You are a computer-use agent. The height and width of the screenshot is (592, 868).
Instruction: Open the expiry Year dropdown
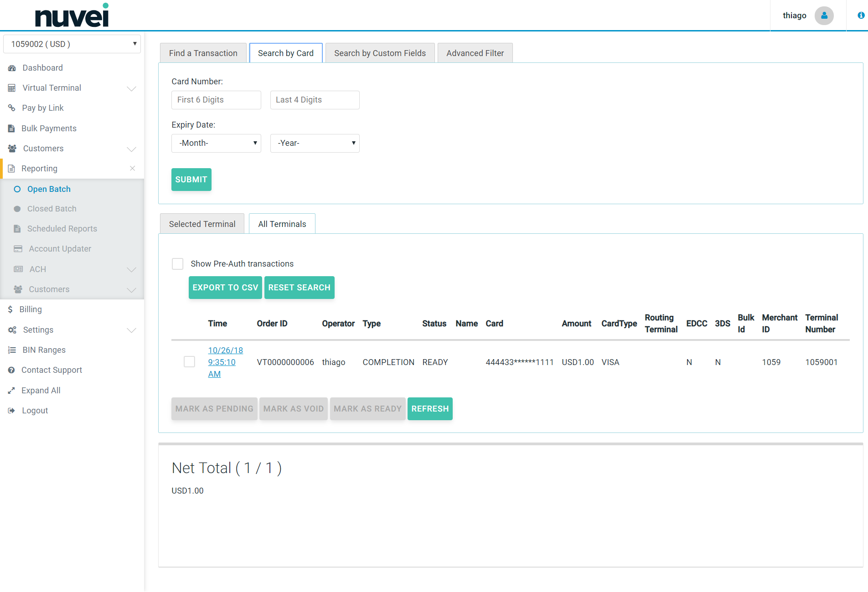315,143
